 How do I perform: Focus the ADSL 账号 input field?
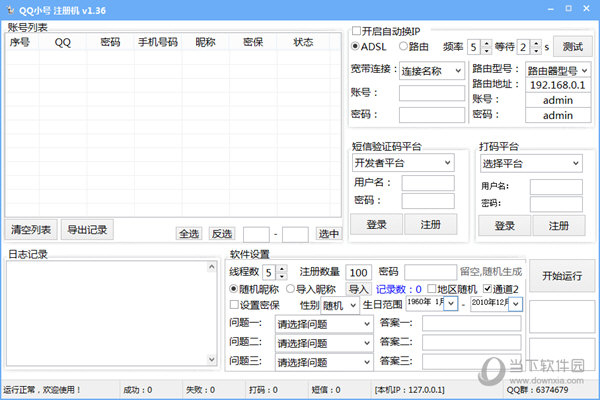tap(432, 93)
